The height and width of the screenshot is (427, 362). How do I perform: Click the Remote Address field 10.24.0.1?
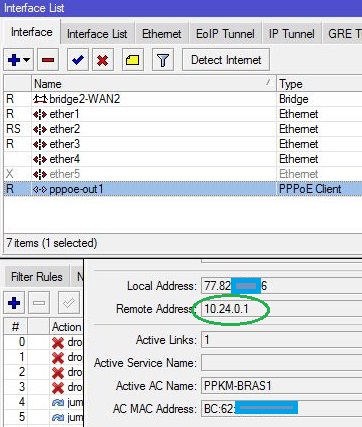tap(282, 309)
